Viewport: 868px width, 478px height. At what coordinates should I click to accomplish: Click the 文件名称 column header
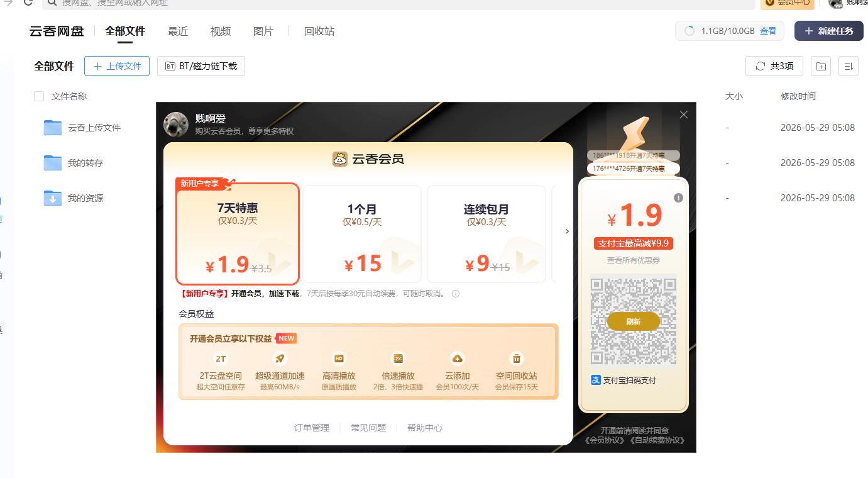pos(69,96)
